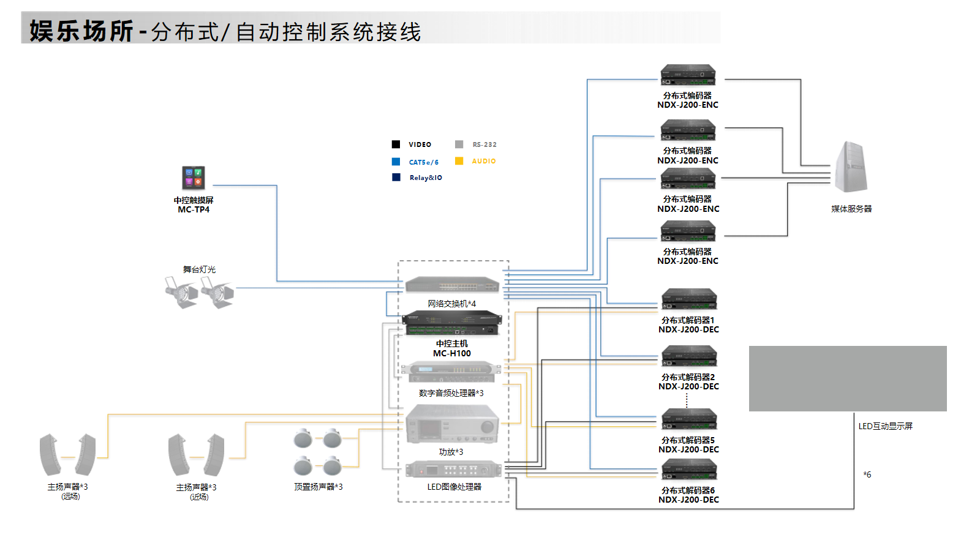This screenshot has width=980, height=551.
Task: Select the decoder 6 NDX-J200-DEC device
Action: (689, 470)
